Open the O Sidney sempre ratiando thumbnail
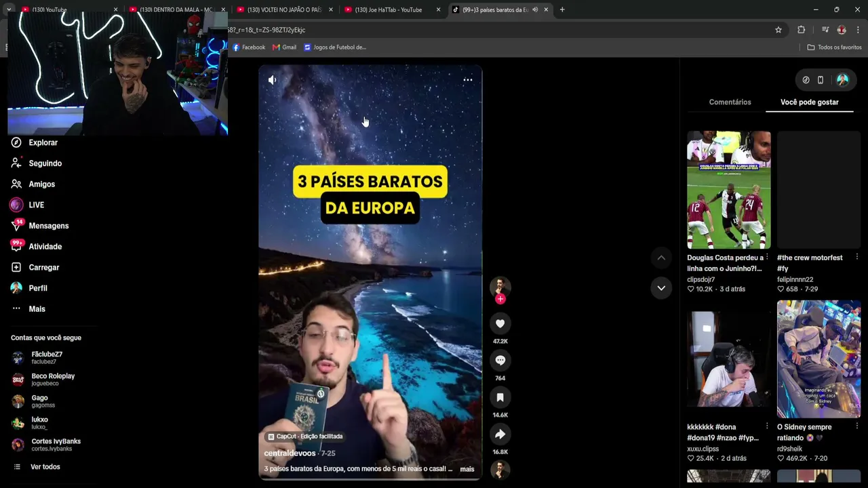This screenshot has width=868, height=488. [818, 359]
